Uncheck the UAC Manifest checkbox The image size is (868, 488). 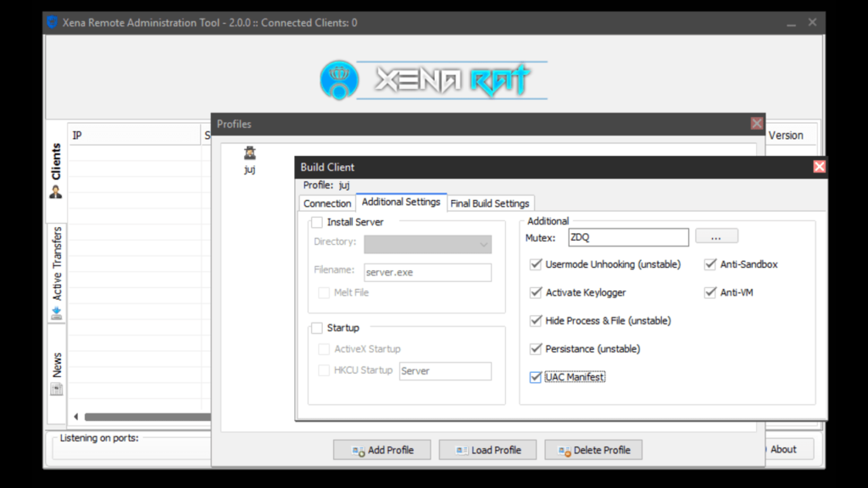click(536, 377)
